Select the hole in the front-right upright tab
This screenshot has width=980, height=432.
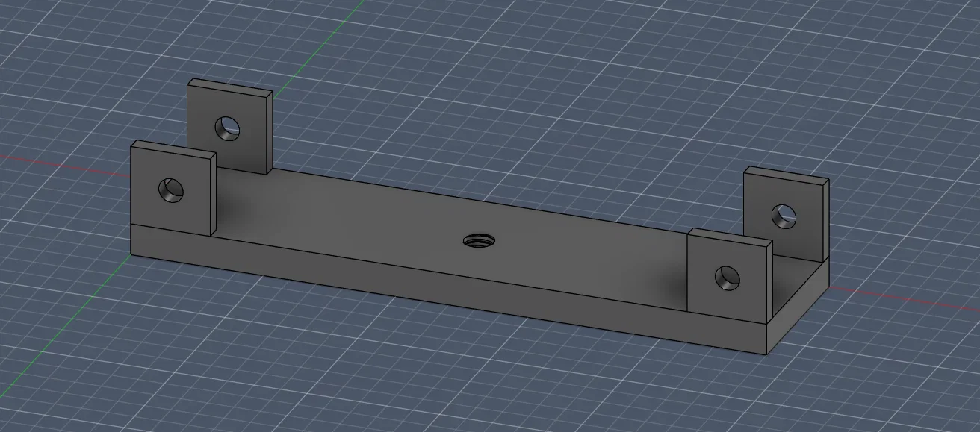pos(728,278)
